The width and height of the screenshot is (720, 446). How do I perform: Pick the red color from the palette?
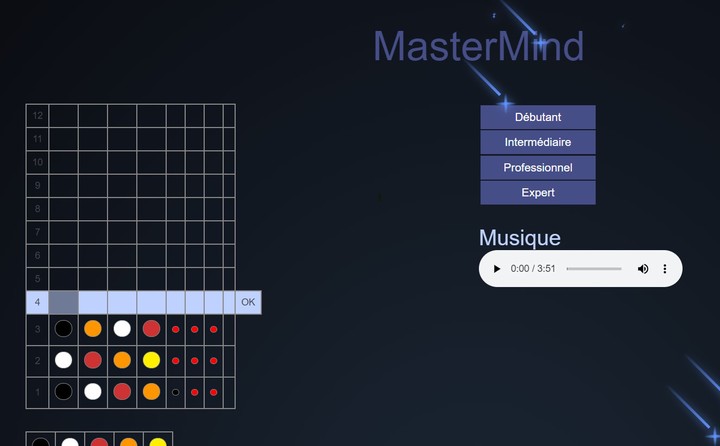point(99,441)
